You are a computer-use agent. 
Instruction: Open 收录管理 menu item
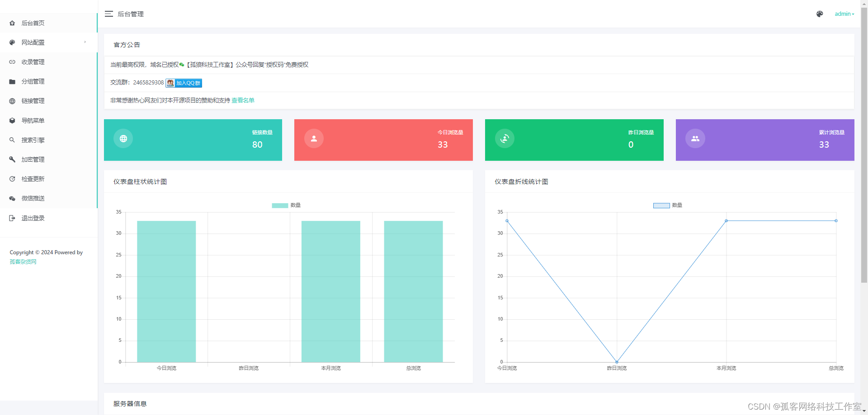tap(48, 62)
